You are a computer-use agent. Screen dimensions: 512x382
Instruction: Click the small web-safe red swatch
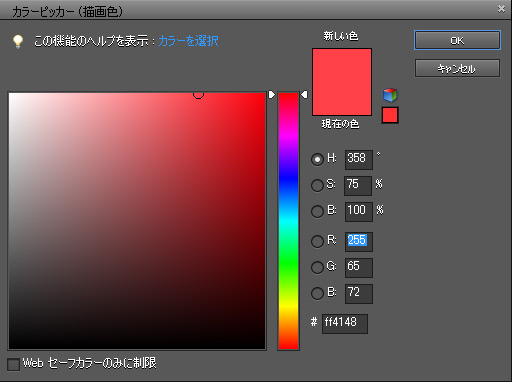[x=390, y=115]
